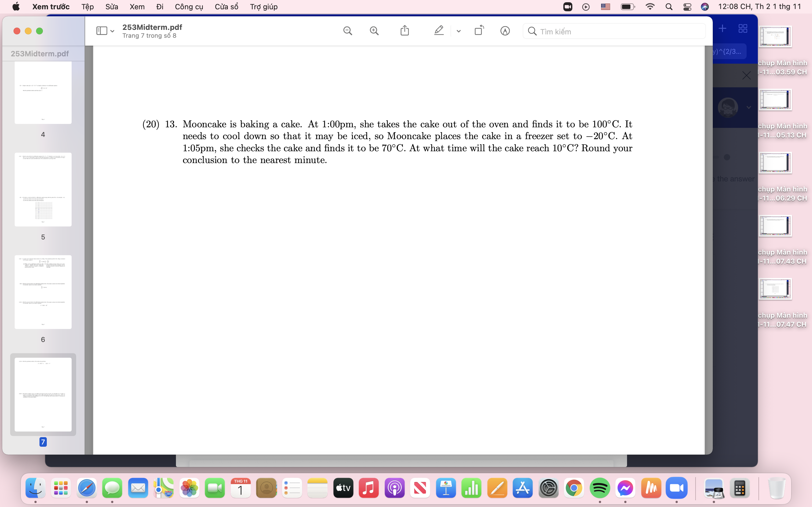
Task: Toggle Control Center in the menu bar
Action: [687, 6]
